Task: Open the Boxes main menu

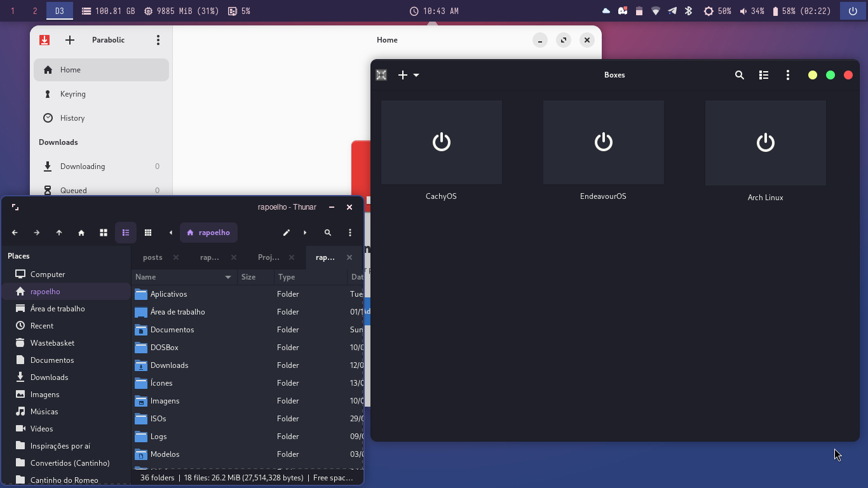Action: click(788, 75)
